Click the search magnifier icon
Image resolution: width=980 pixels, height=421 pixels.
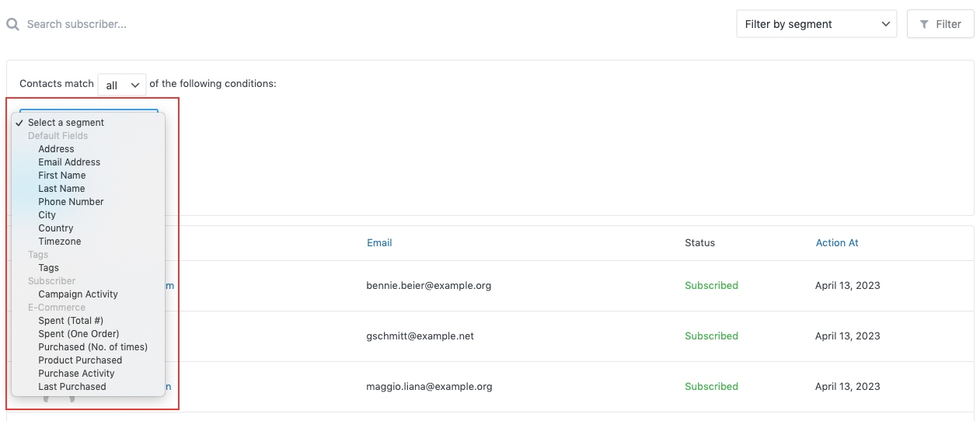(12, 24)
